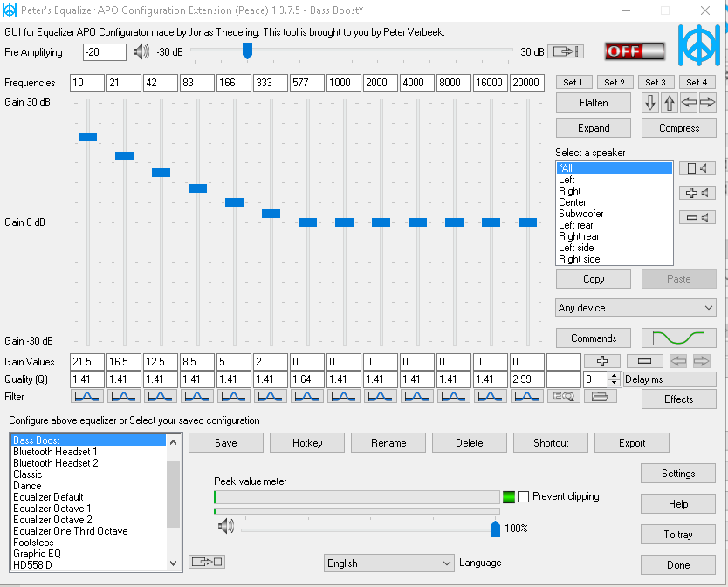Click the Export button

631,443
